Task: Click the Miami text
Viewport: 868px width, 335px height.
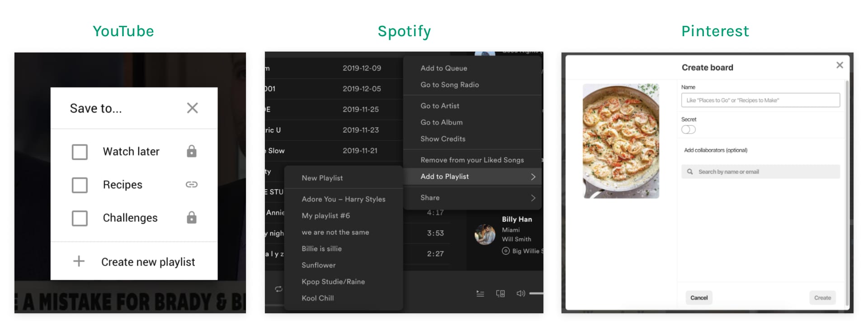Action: [511, 230]
